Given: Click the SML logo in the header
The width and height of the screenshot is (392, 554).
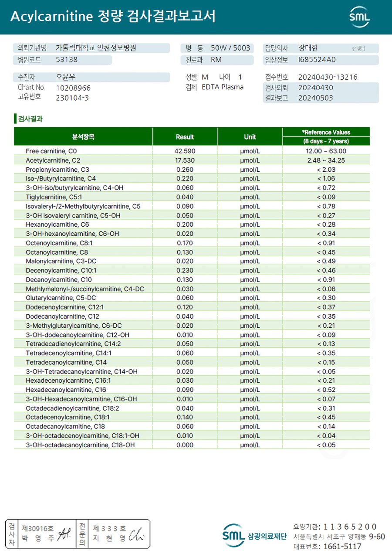Looking at the screenshot, I should (x=359, y=17).
